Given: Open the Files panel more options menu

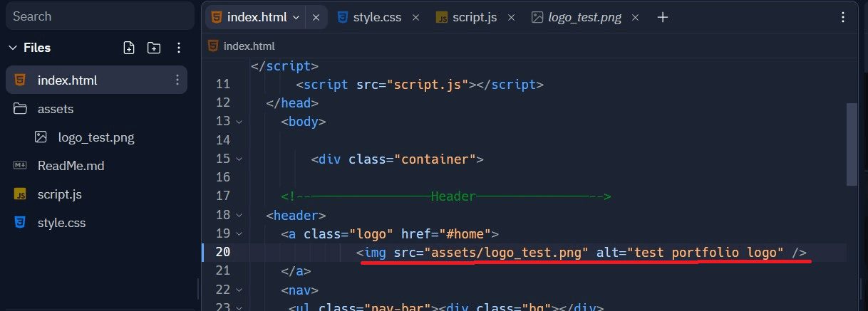Looking at the screenshot, I should [178, 48].
